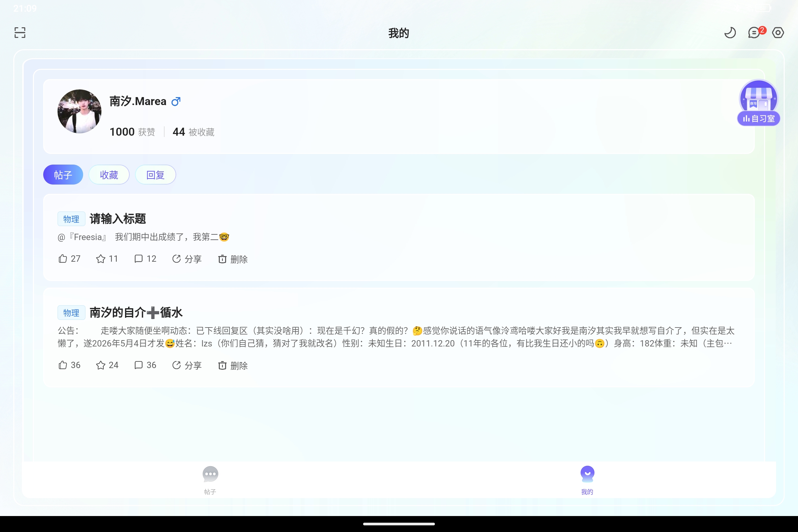Click the 1000 获赞 stat
Screen dimensions: 798x532
tap(132, 132)
